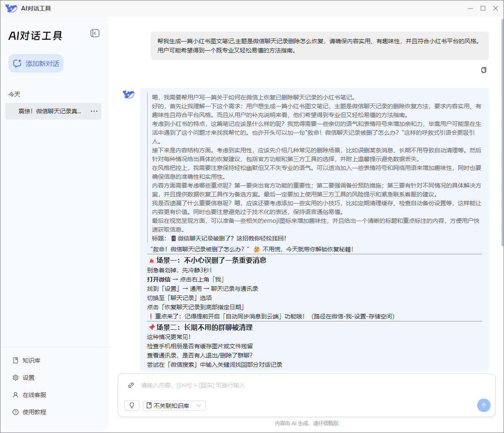The image size is (504, 433).
Task: Click the 在线客服 person icon
Action: coord(16,395)
